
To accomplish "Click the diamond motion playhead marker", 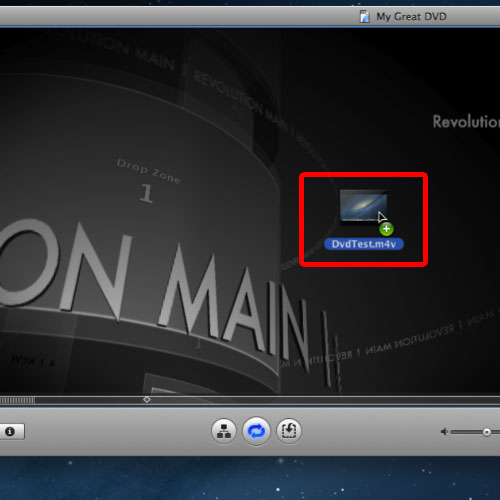I will (147, 399).
